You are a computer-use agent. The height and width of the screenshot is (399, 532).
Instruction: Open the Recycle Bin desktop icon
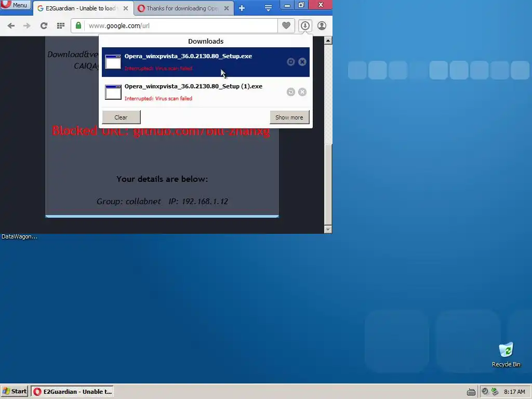(x=506, y=354)
